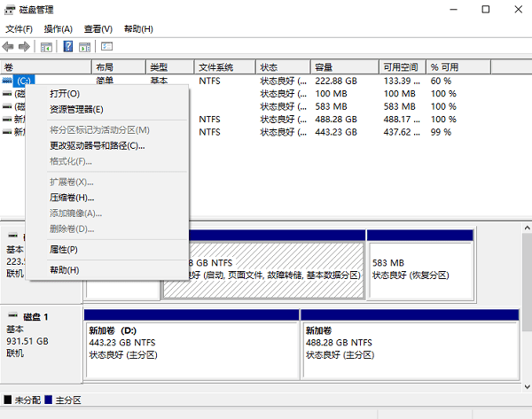The height and width of the screenshot is (419, 532).
Task: Select 属性(P) in the context menu
Action: pyautogui.click(x=64, y=250)
